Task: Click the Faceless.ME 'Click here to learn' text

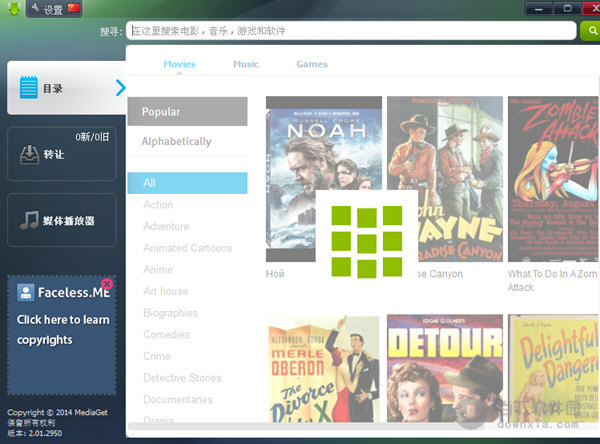Action: 63,320
